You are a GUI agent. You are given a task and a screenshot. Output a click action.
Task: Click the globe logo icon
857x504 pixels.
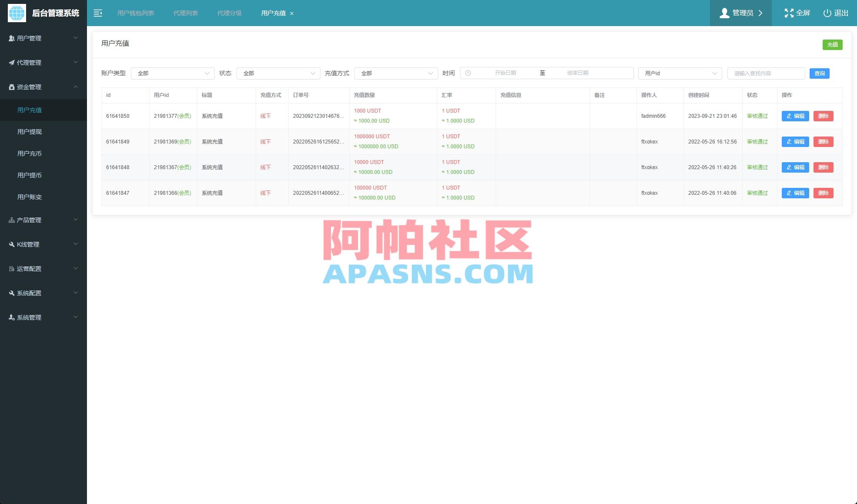pos(17,13)
